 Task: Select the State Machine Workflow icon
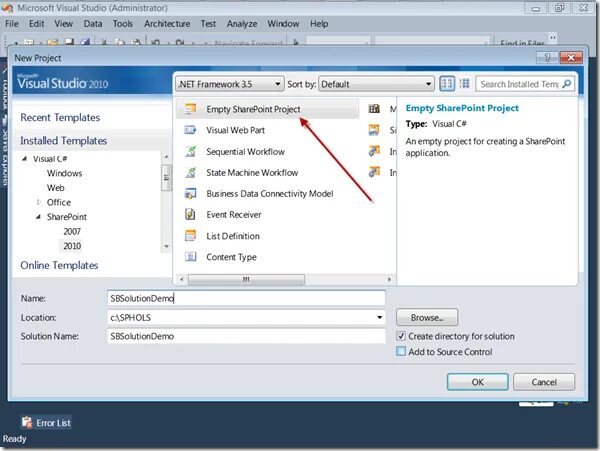pos(190,173)
